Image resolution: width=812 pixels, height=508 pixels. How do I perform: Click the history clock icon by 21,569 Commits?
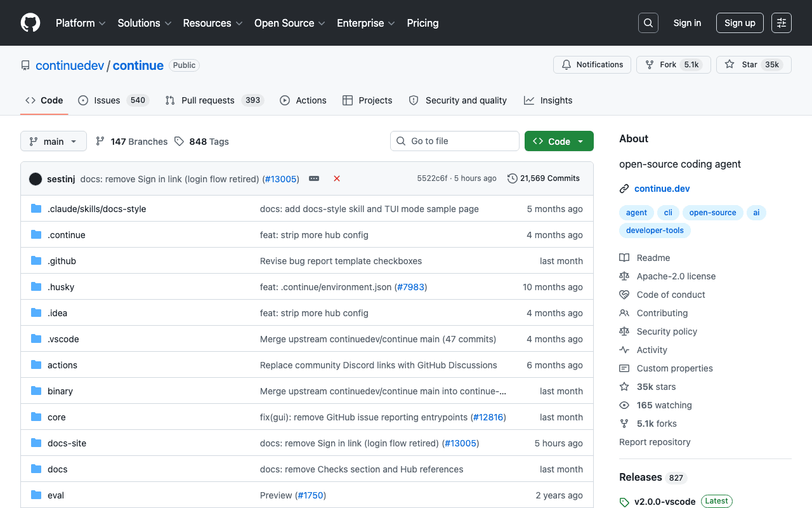coord(513,178)
